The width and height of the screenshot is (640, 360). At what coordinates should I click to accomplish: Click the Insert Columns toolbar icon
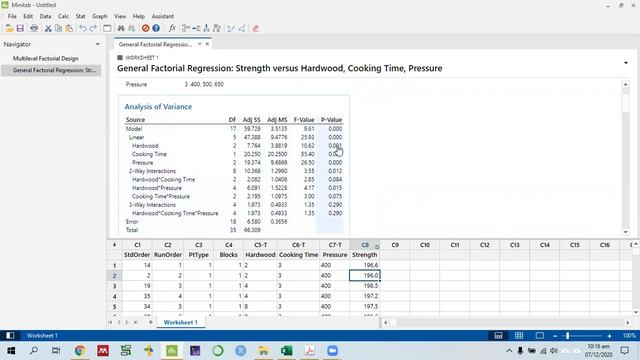point(207,28)
